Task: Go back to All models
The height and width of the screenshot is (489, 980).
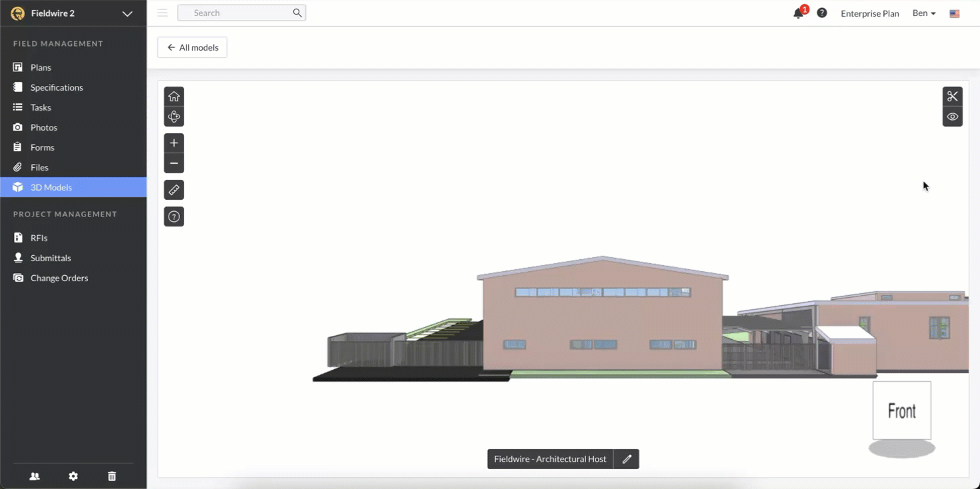Action: coord(192,47)
